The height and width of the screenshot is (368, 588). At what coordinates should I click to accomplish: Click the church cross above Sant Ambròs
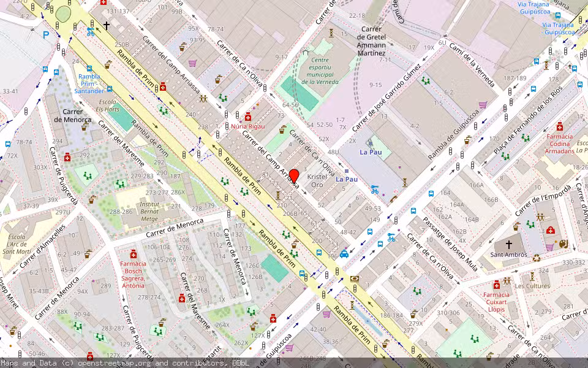coord(508,245)
